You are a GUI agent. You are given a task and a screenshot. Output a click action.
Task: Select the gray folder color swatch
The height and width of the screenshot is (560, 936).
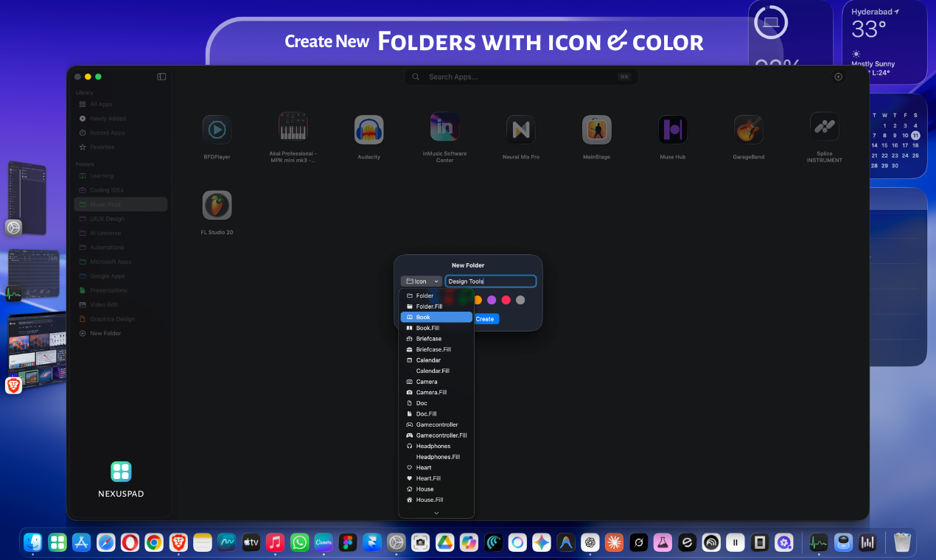(x=520, y=300)
